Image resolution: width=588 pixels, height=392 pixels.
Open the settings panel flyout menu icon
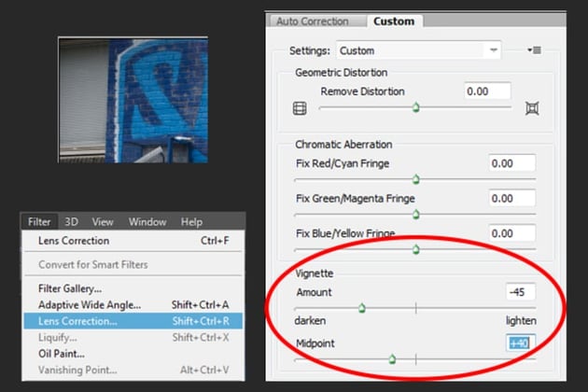click(535, 49)
